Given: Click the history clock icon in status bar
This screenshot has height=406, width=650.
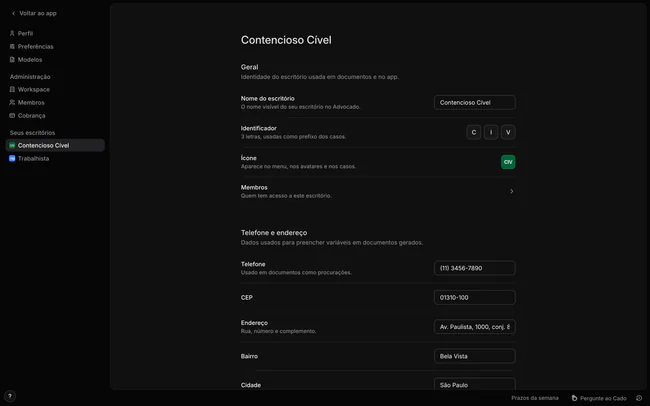Looking at the screenshot, I should click(x=639, y=398).
